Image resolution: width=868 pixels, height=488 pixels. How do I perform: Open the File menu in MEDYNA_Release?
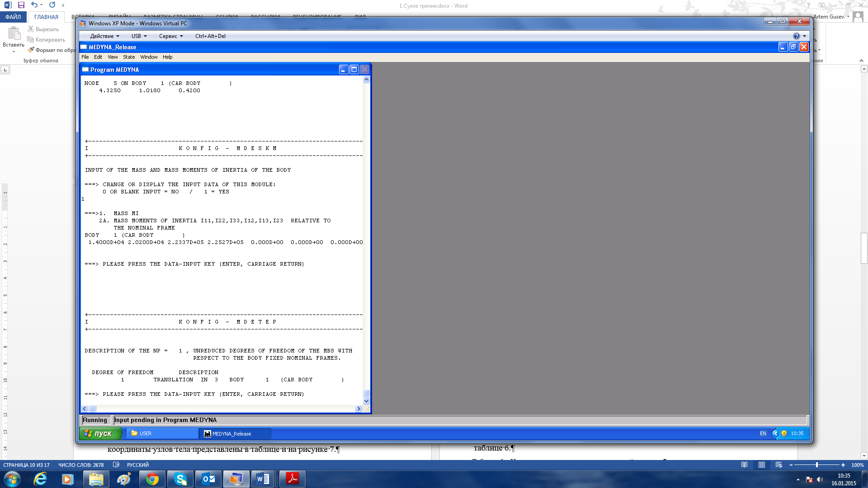pos(85,57)
